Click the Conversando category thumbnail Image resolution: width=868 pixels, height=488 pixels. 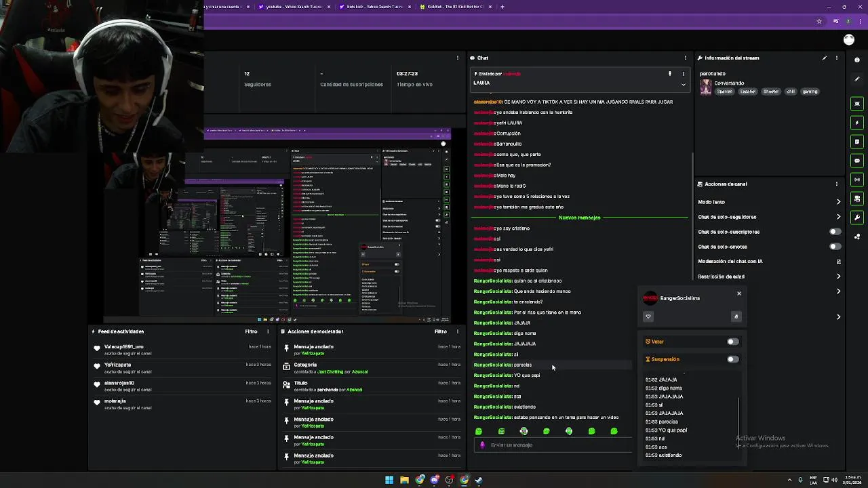tap(706, 87)
